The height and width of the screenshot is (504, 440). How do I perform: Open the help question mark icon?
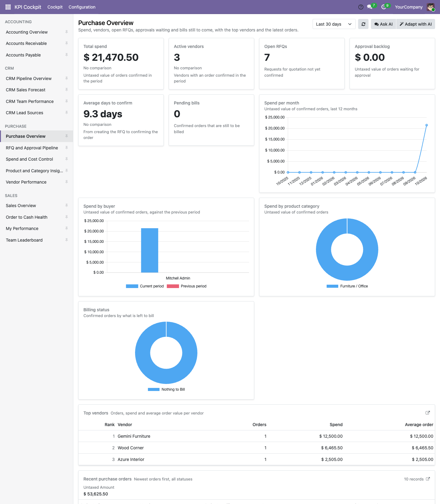coord(361,7)
